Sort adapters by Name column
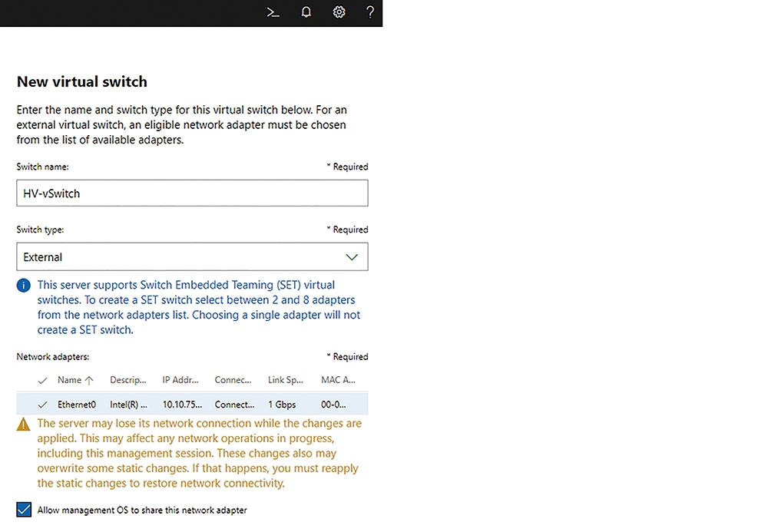The height and width of the screenshot is (532, 768). 70,380
